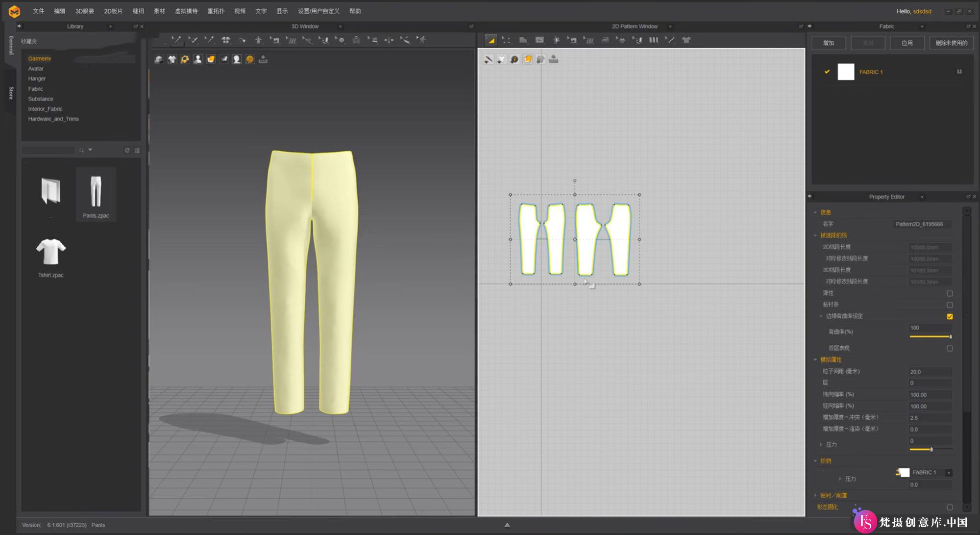Select Avatar in the Library favorites
This screenshot has width=980, height=535.
click(x=36, y=69)
